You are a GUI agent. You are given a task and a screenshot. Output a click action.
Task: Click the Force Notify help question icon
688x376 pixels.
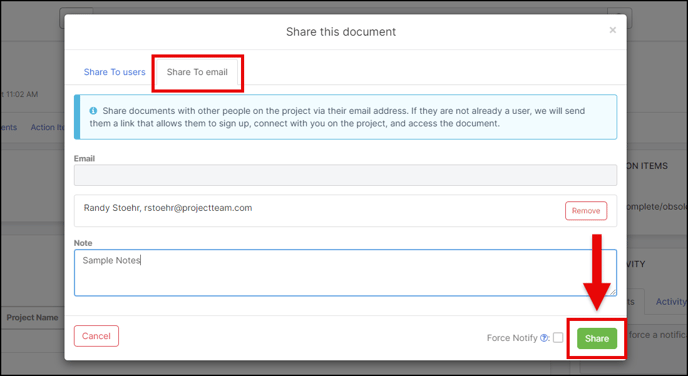tap(544, 338)
